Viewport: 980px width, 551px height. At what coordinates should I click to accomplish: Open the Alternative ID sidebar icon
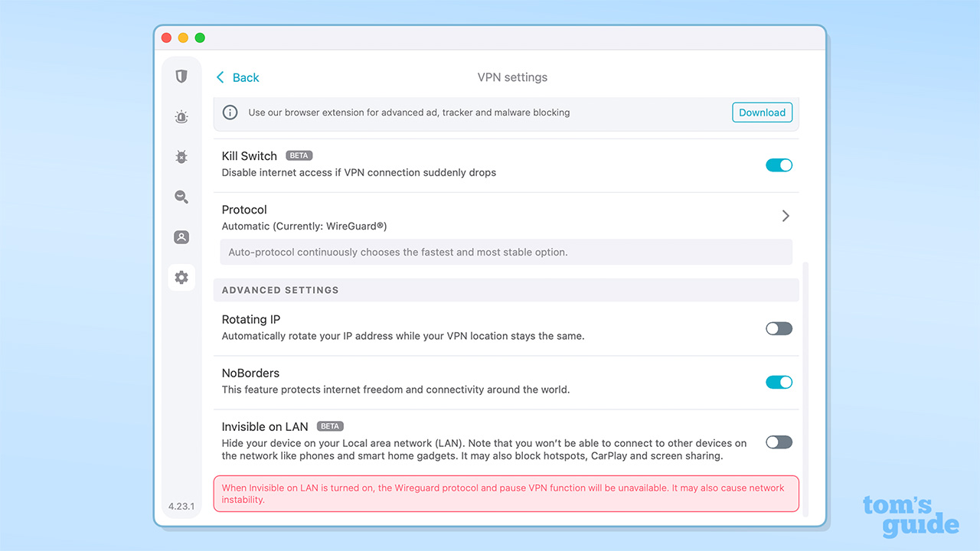click(181, 236)
